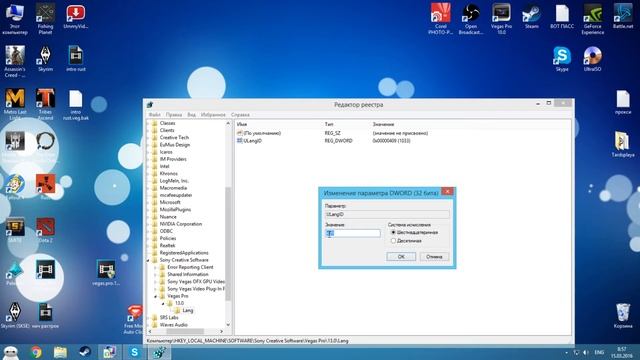Viewport: 640px width, 360px height.
Task: Click the Open Broadcaster desktop icon
Action: pyautogui.click(x=471, y=19)
